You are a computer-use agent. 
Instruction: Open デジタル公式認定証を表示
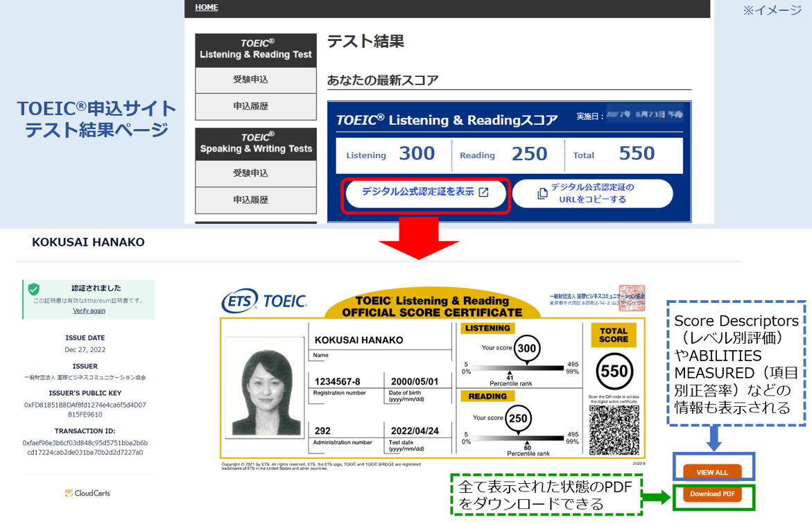tap(426, 193)
